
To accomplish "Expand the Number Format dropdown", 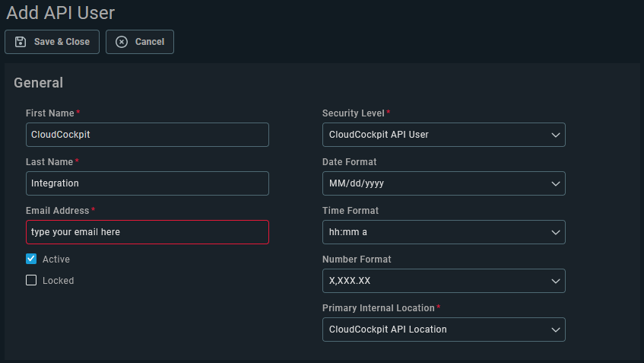I will [x=444, y=281].
